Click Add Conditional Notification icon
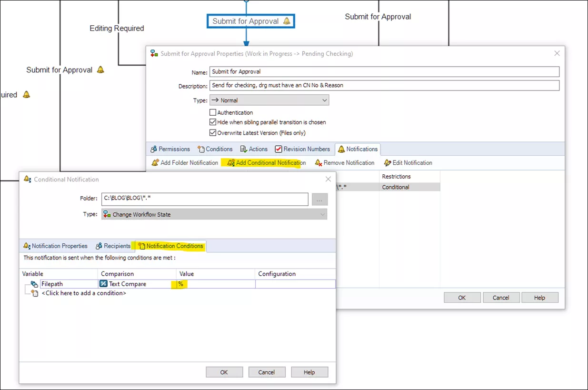The height and width of the screenshot is (390, 588). tap(231, 163)
